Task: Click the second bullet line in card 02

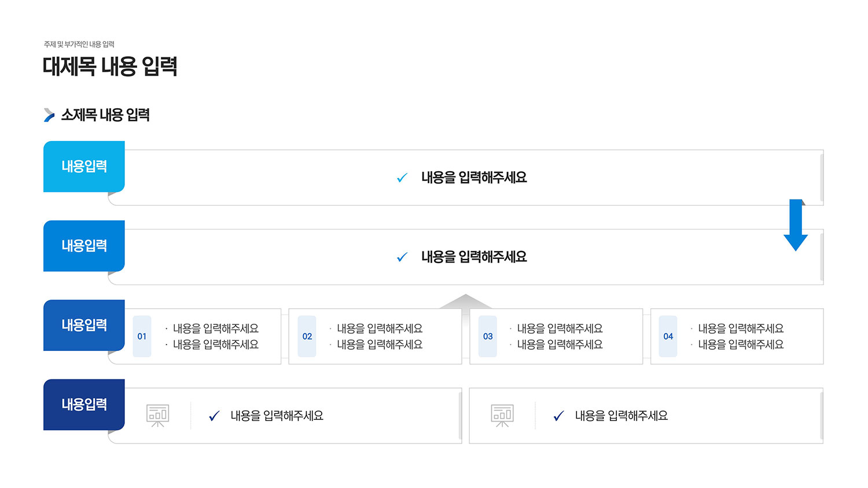Action: [x=380, y=345]
